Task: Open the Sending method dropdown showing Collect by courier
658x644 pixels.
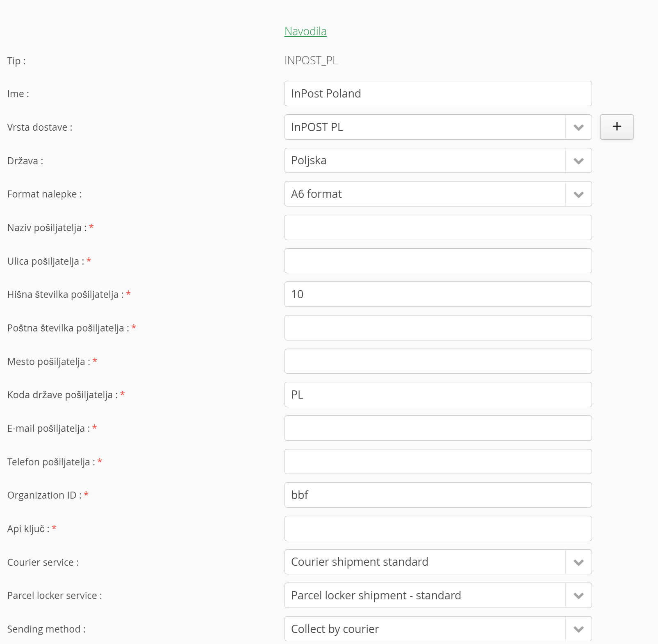Action: click(438, 629)
